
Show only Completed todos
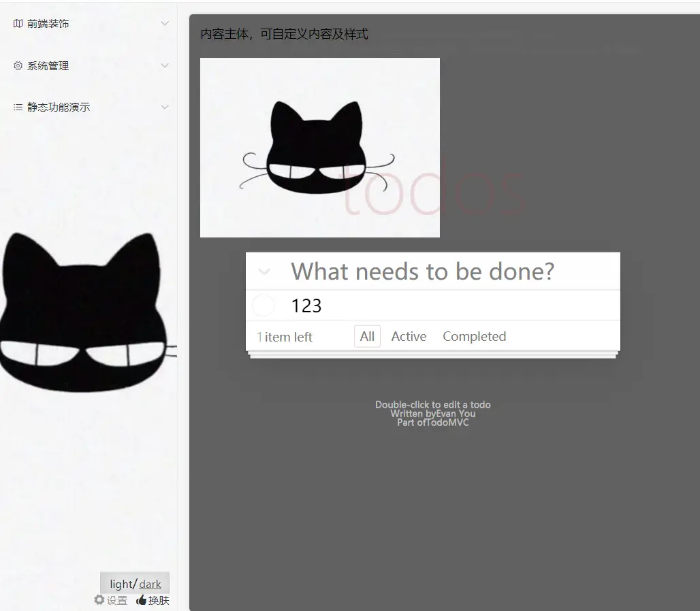474,337
